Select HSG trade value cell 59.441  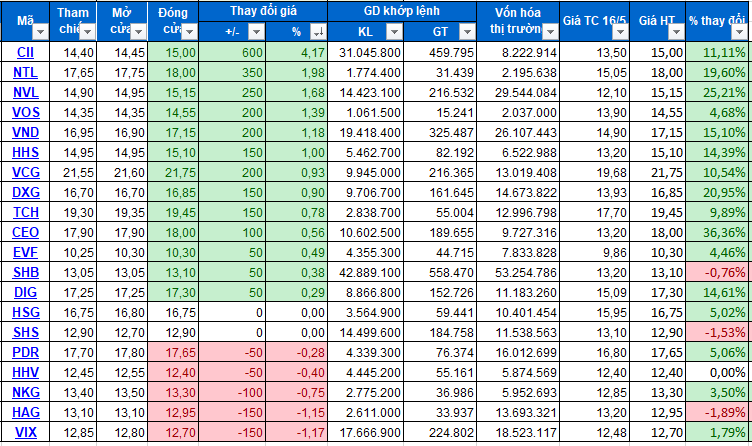440,312
